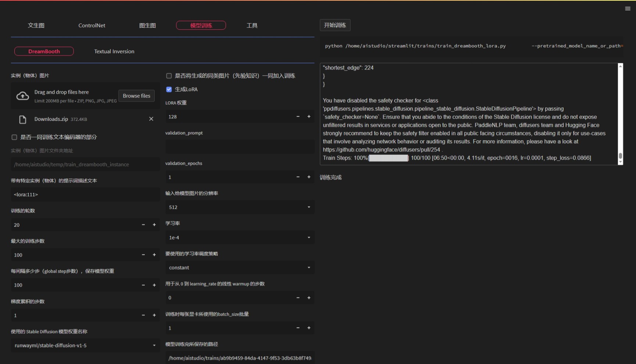Screen dimensions: 636x364
Task: Click minus icon to decrease 训练的轮数
Action: point(143,224)
